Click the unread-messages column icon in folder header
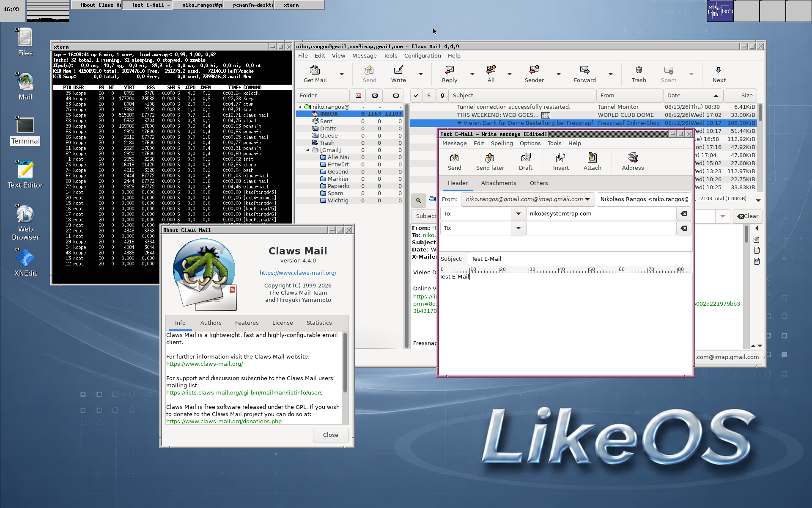 pyautogui.click(x=375, y=96)
